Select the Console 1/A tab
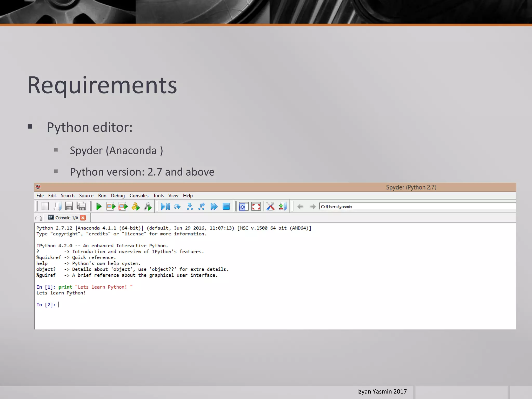Viewport: 532px width, 399px height. (x=66, y=218)
